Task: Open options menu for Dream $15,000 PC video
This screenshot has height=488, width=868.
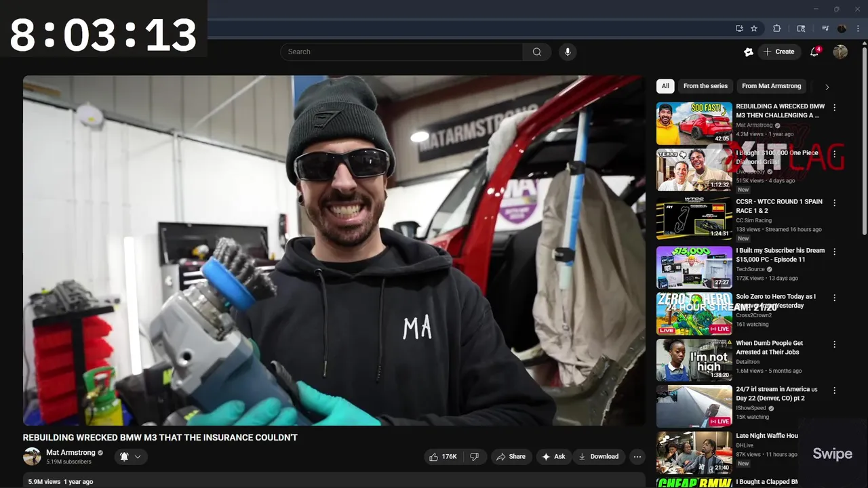Action: [834, 251]
